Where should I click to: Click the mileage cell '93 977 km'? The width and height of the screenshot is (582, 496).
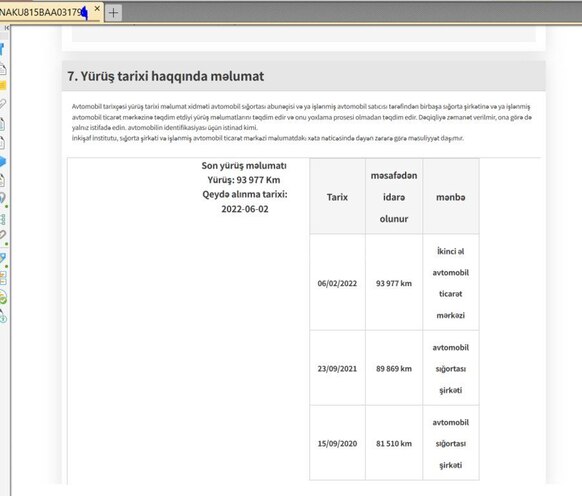click(x=394, y=283)
